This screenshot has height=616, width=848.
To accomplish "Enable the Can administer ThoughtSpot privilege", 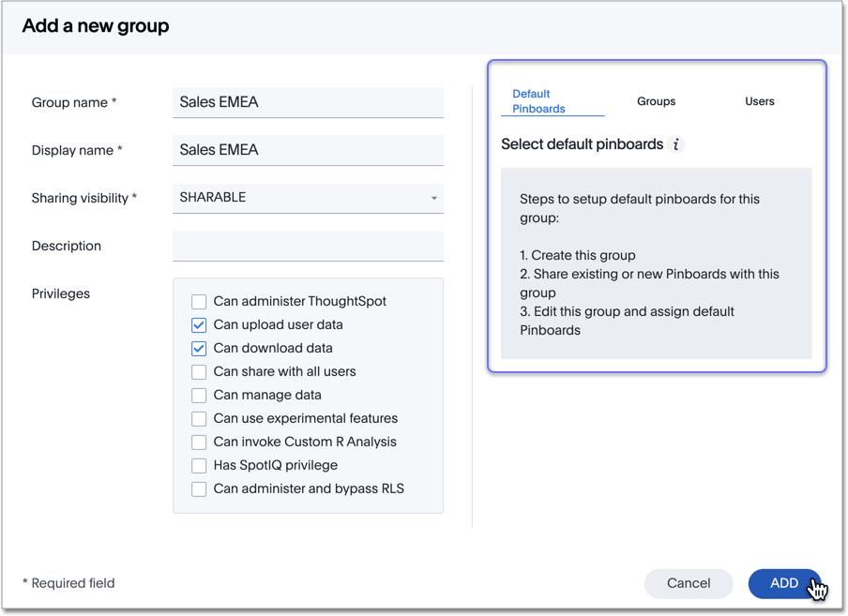I will [199, 302].
